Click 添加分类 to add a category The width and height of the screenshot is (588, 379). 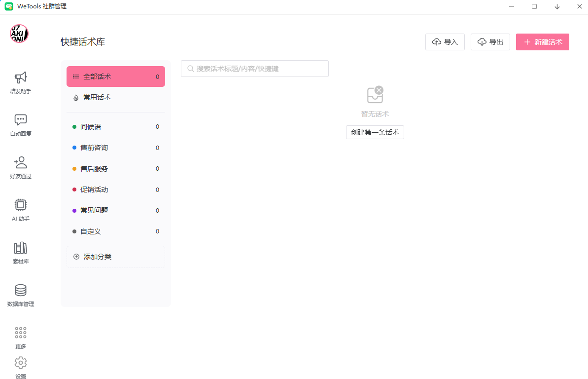(116, 257)
